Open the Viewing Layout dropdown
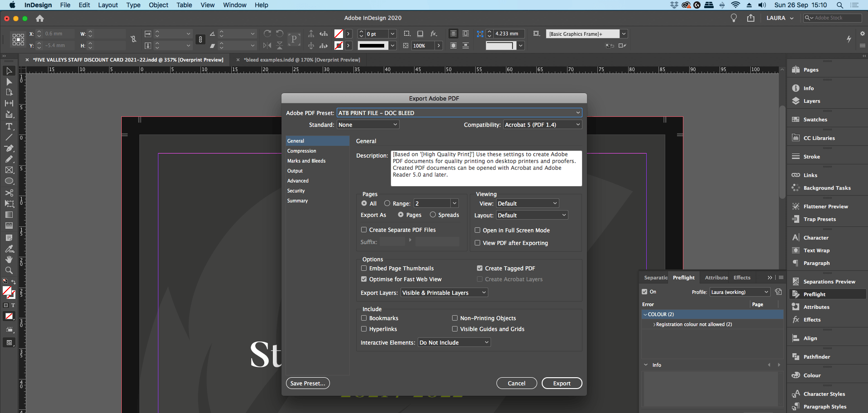The image size is (868, 413). tap(532, 215)
